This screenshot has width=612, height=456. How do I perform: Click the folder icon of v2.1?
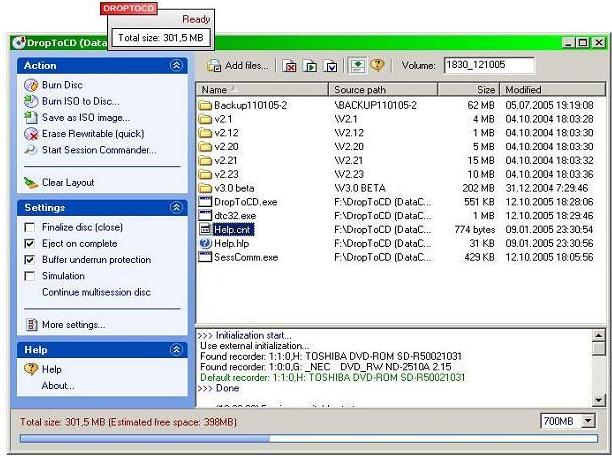point(205,119)
